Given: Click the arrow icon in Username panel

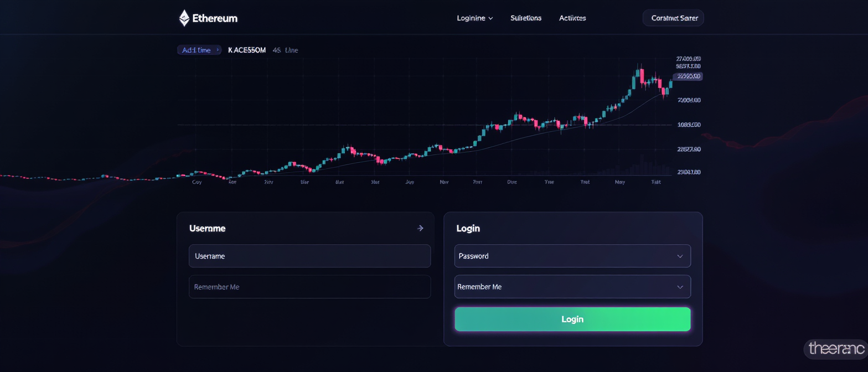Looking at the screenshot, I should tap(420, 228).
